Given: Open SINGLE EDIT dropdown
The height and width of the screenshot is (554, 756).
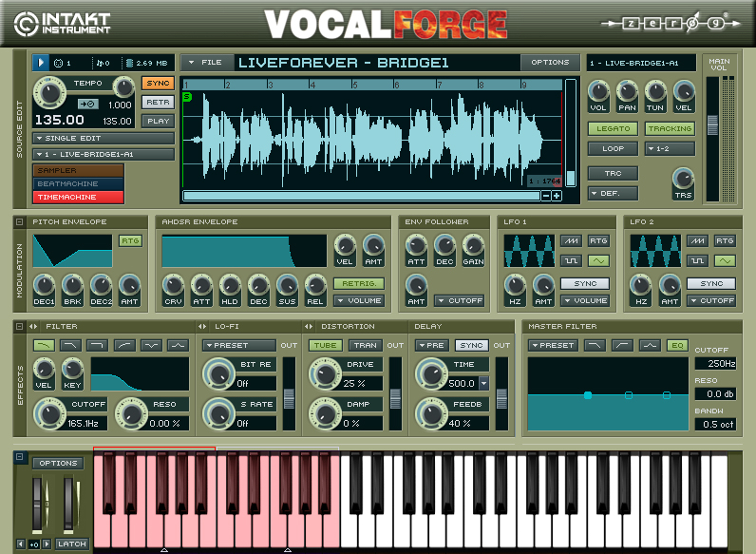Looking at the screenshot, I should point(104,138).
